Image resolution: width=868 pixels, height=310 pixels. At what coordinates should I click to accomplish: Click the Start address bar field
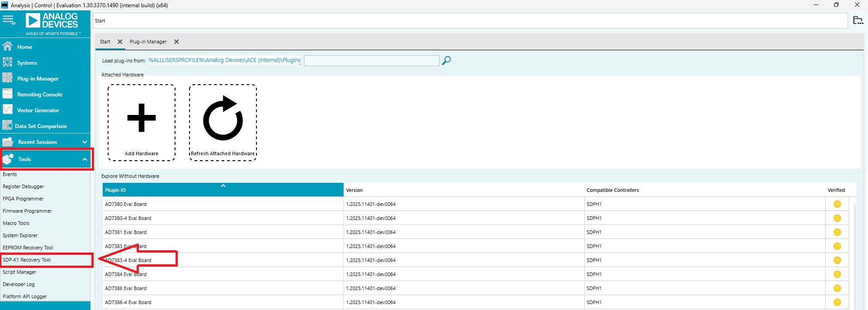click(470, 21)
